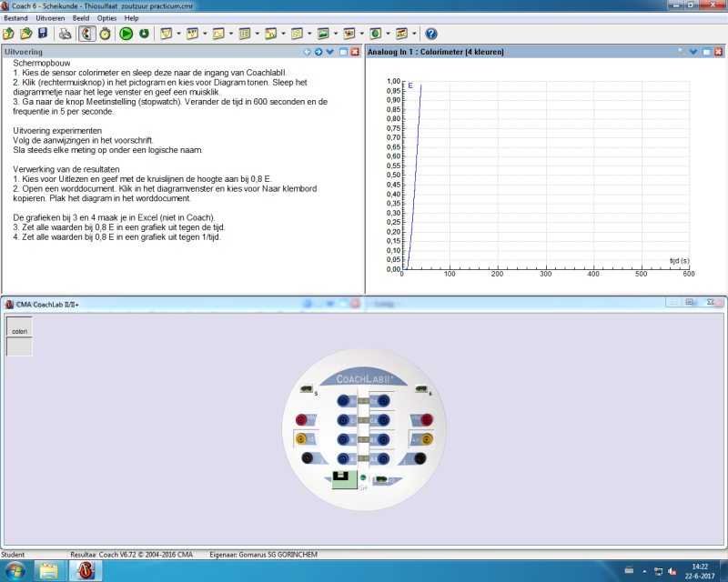Click the save floppy disk icon
Screen dimensions: 728x582
point(42,34)
